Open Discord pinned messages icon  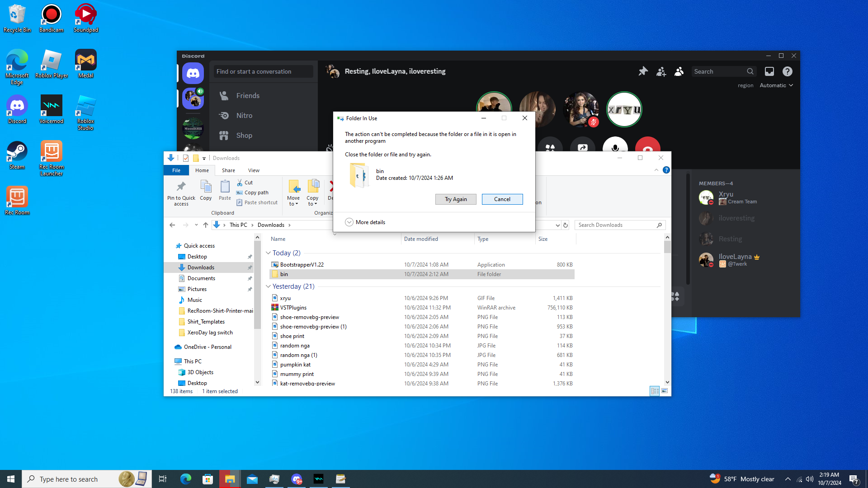[x=643, y=71]
